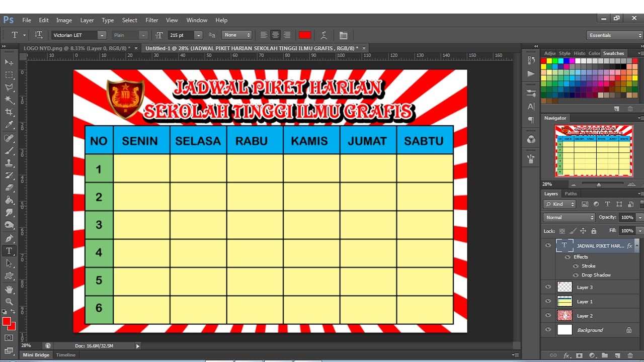Image resolution: width=644 pixels, height=362 pixels.
Task: Select the Path Selection tool
Action: pos(9,263)
